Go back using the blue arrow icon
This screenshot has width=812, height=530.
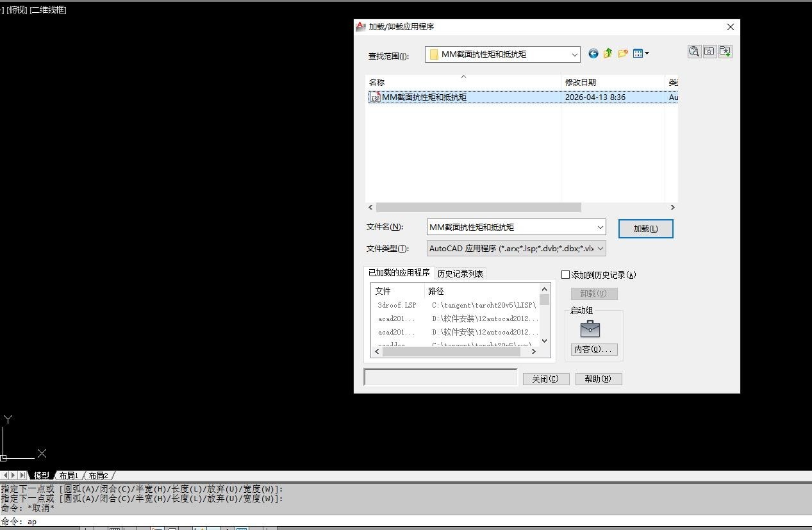click(x=593, y=54)
